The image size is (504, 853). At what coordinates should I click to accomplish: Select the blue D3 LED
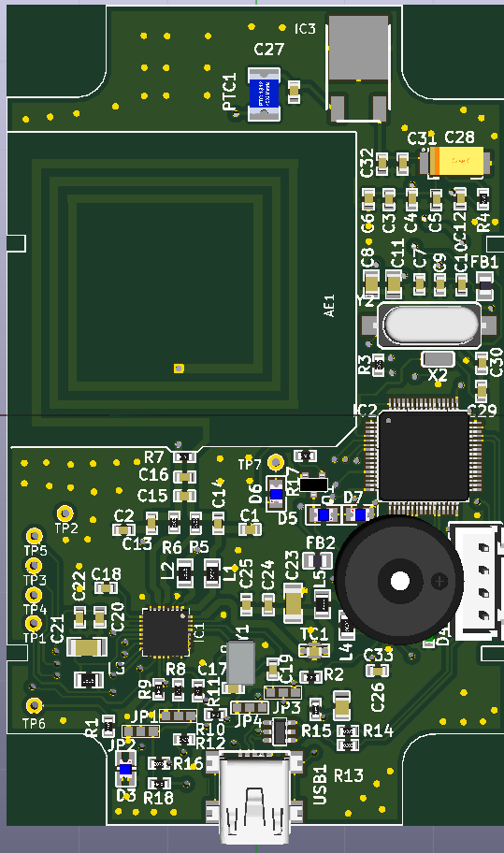click(125, 769)
